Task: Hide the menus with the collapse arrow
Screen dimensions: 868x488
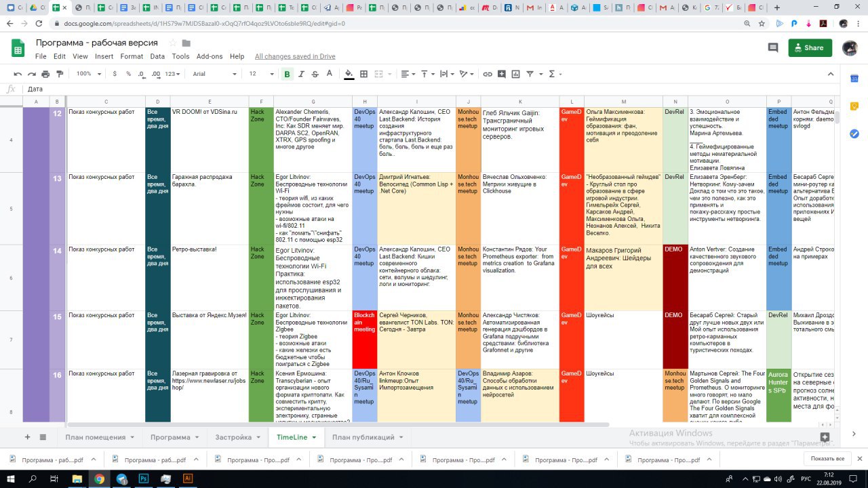Action: point(831,74)
